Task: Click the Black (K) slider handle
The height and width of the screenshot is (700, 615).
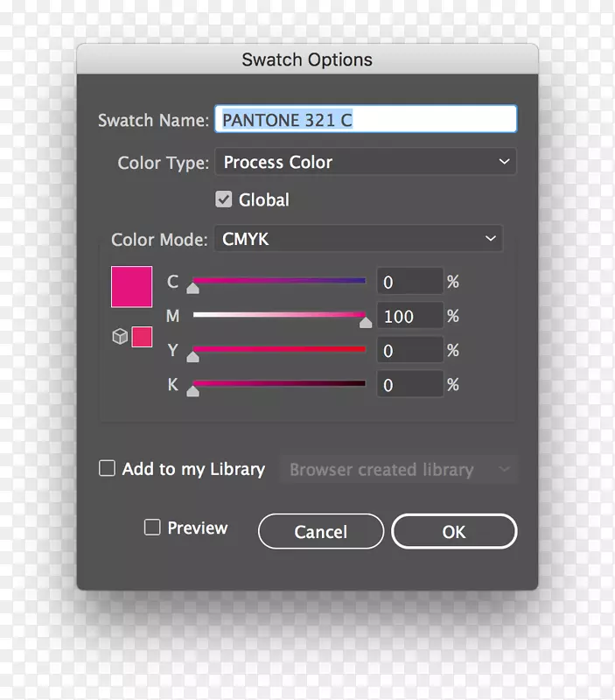Action: tap(193, 389)
